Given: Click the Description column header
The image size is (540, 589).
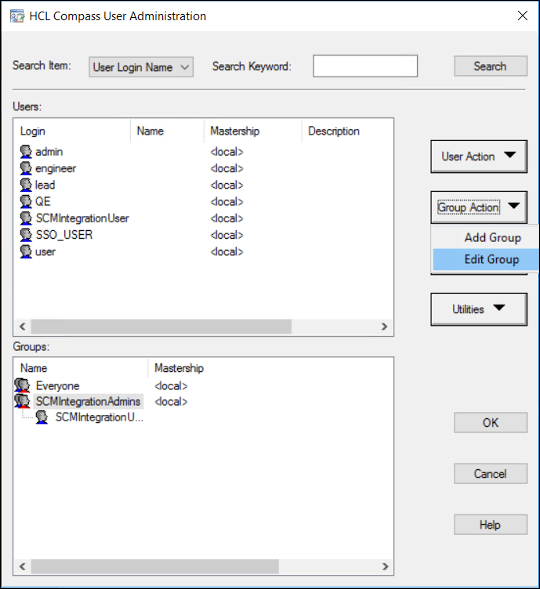Looking at the screenshot, I should 347,131.
